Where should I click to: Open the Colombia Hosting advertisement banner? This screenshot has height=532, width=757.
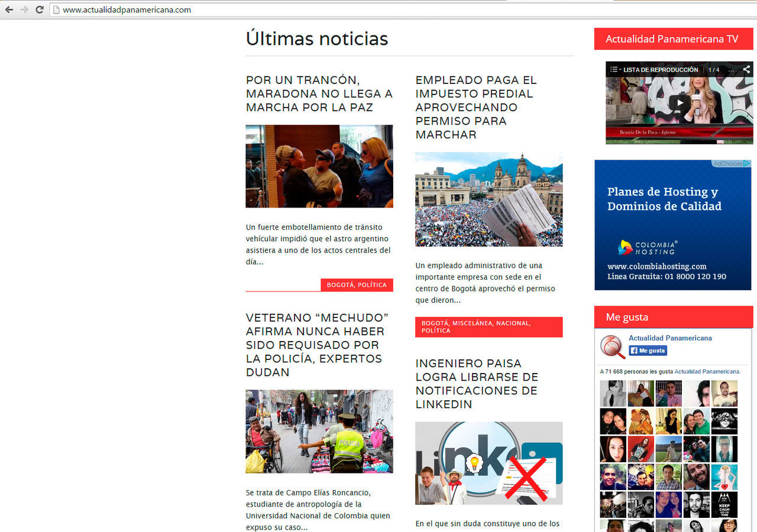(673, 225)
